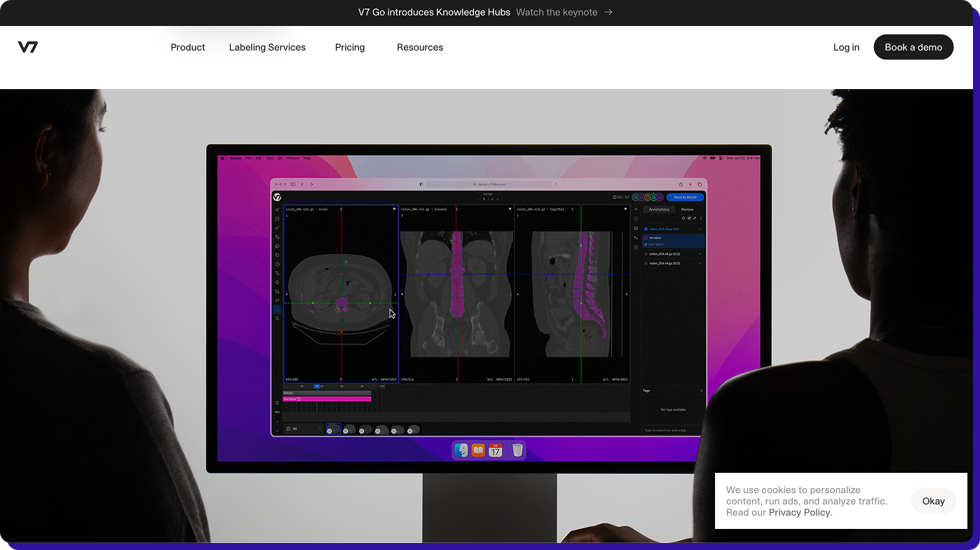Viewport: 980px width, 550px height.
Task: Collapse the colon_206.nii.gz (0.1) group
Action: [700, 229]
